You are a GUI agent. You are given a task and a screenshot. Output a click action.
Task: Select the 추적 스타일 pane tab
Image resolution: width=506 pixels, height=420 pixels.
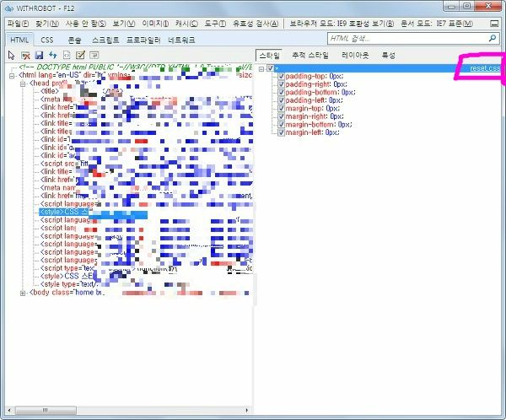point(310,55)
